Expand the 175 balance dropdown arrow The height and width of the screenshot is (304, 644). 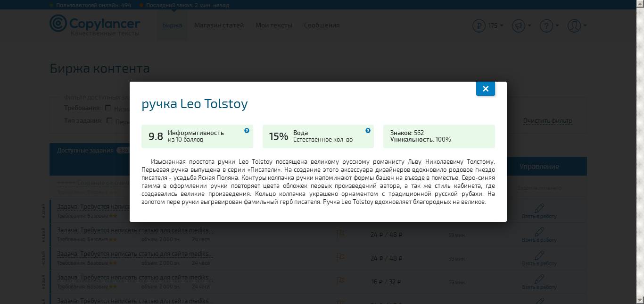pos(501,25)
